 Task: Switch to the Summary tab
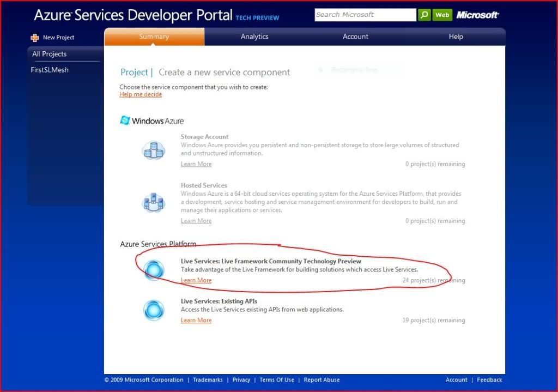pos(154,37)
